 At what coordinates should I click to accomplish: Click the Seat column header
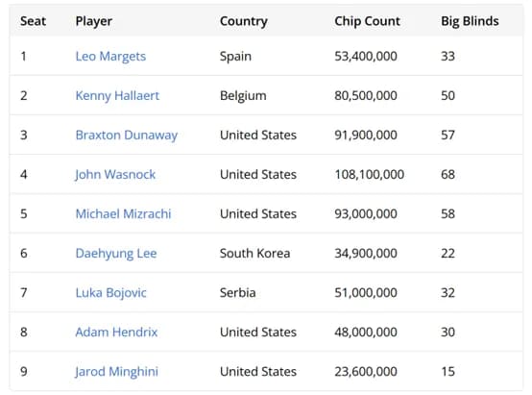[33, 21]
